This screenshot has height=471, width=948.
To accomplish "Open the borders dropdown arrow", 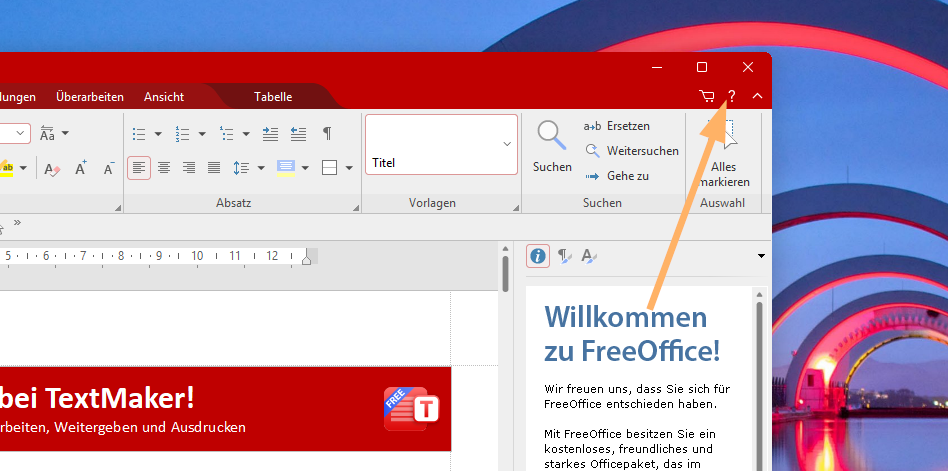I will (349, 167).
